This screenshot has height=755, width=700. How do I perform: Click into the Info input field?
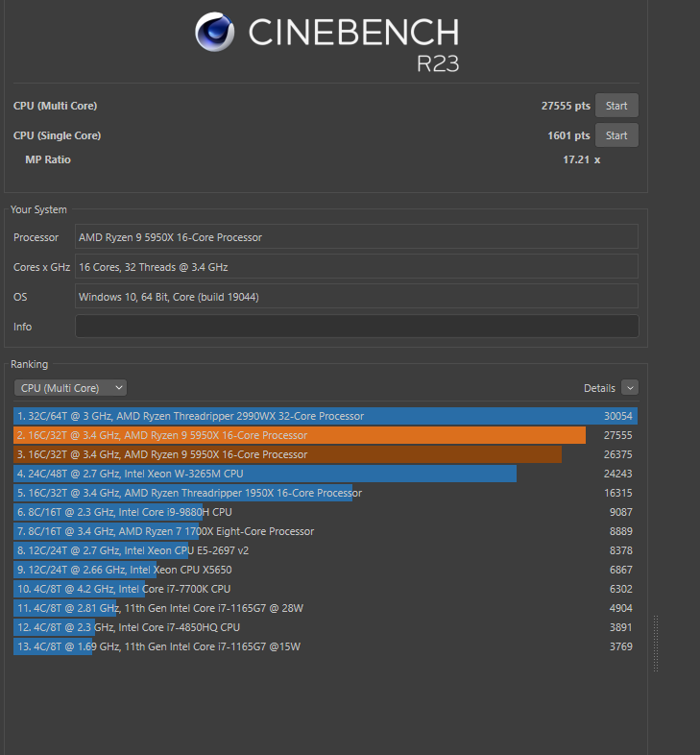357,327
